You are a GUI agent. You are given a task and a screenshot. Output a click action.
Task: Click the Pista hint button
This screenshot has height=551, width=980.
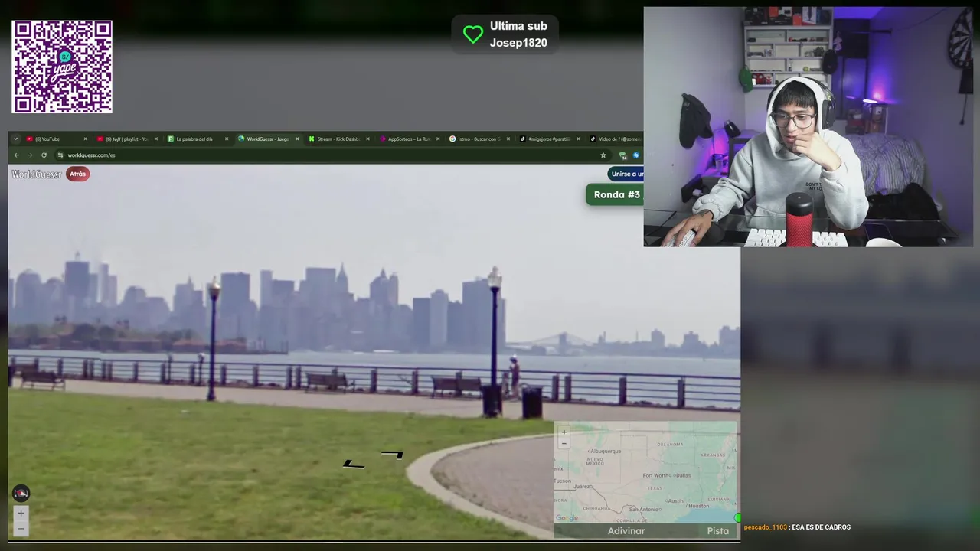(718, 531)
